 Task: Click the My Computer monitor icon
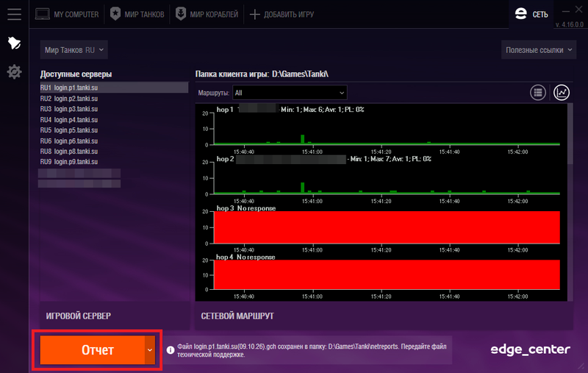click(43, 14)
